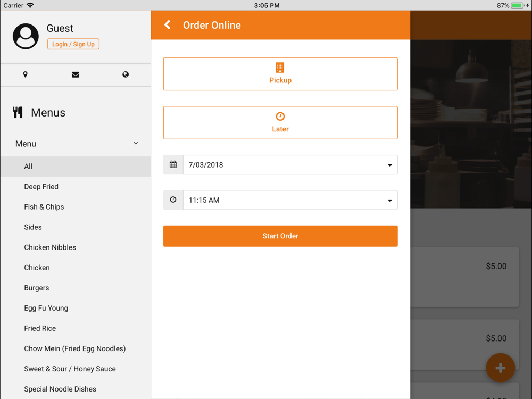
Task: Select the All menu category
Action: [76, 166]
